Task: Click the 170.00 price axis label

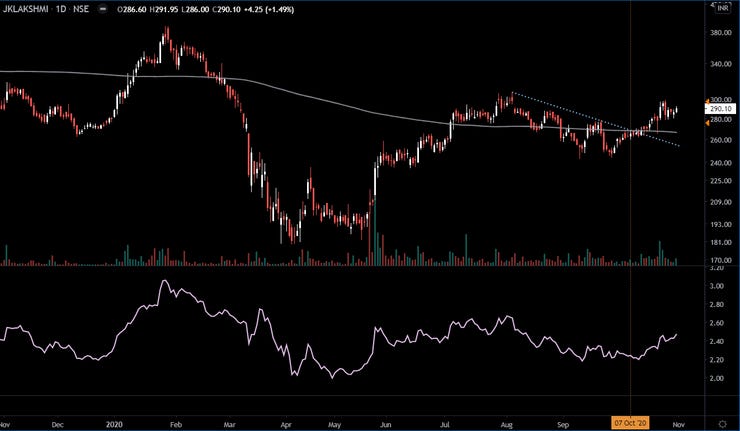Action: [x=722, y=260]
